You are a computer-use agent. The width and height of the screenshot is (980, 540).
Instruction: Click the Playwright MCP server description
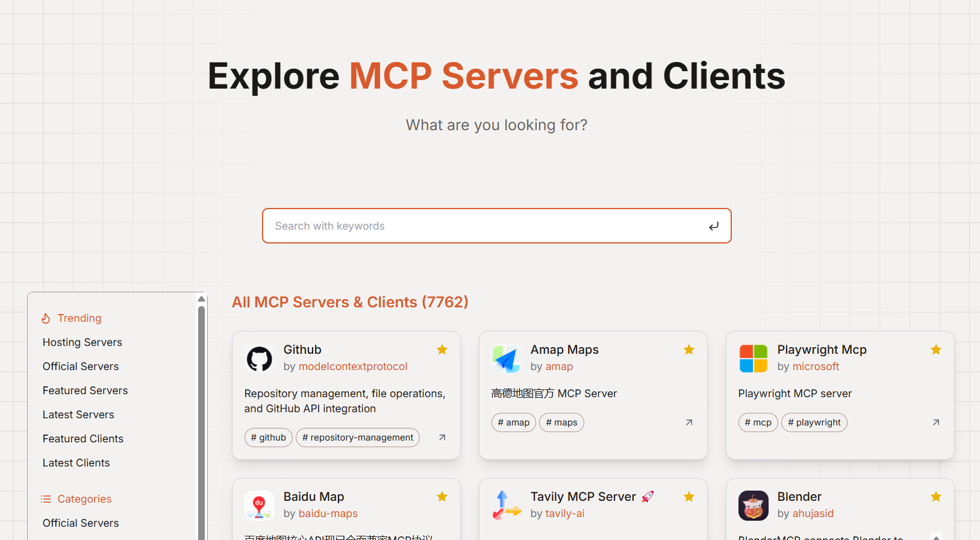point(795,394)
